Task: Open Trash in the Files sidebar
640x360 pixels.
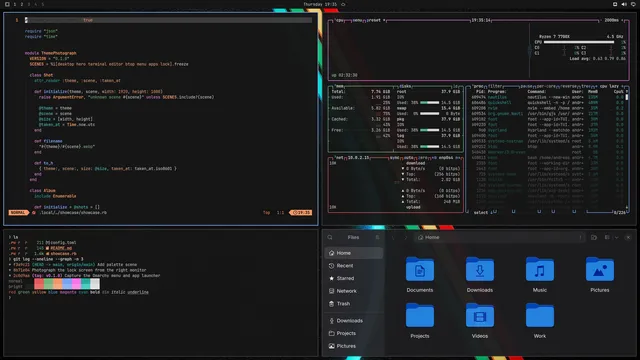Action: tap(353, 304)
